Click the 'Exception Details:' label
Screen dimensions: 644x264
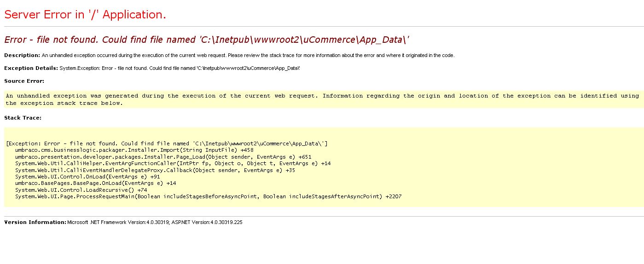tap(31, 68)
